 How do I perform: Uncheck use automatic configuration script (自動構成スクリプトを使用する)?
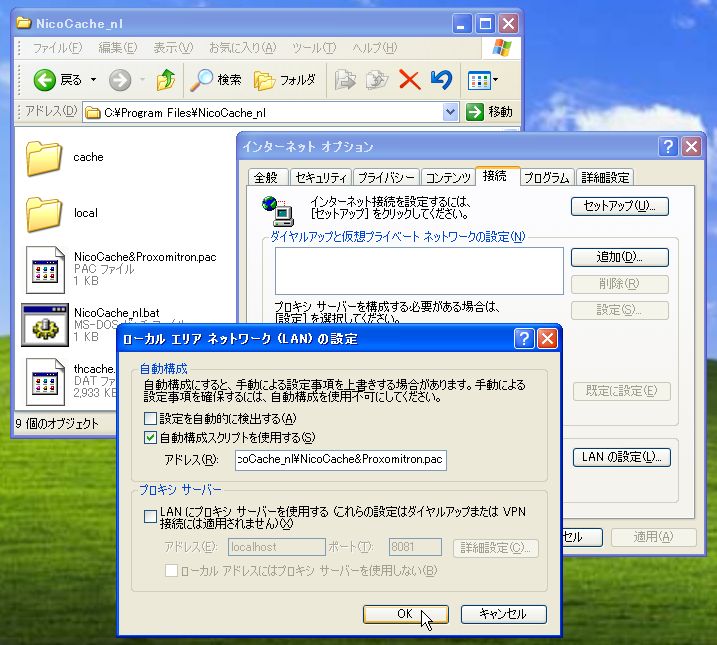pos(150,437)
